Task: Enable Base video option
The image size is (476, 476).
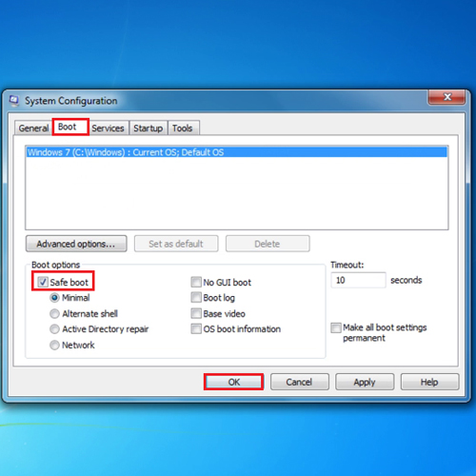Action: pyautogui.click(x=196, y=313)
